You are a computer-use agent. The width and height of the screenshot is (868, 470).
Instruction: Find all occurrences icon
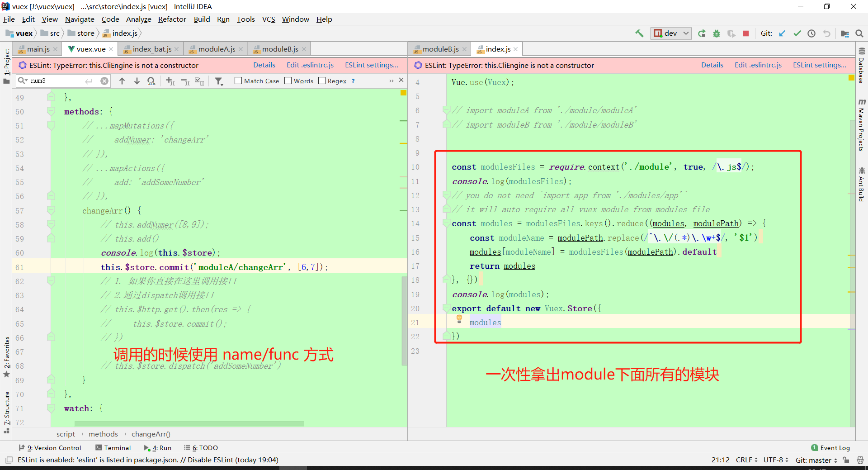(x=151, y=81)
